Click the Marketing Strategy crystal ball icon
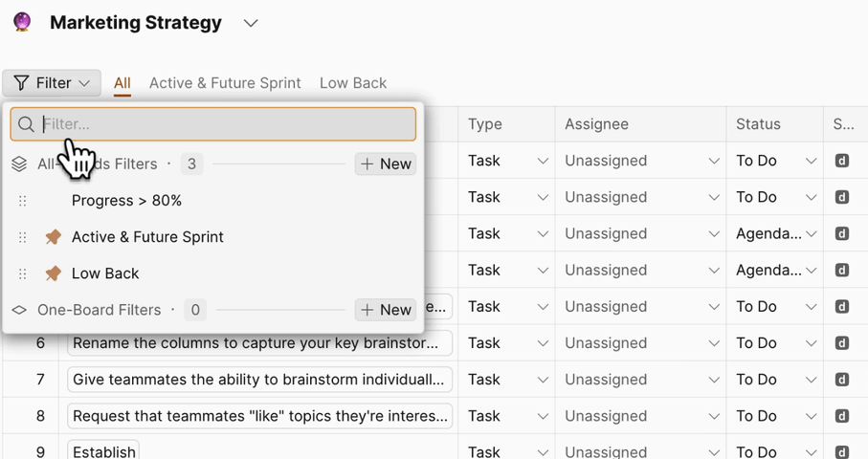The height and width of the screenshot is (459, 868). 22,22
